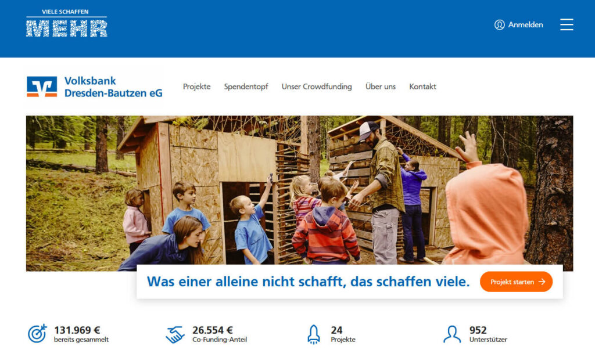The width and height of the screenshot is (595, 364).
Task: Open the Projekte menu item
Action: [x=196, y=87]
